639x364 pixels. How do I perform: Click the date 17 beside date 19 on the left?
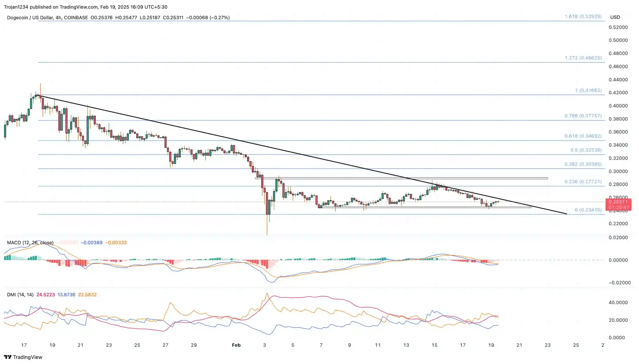[x=24, y=345]
